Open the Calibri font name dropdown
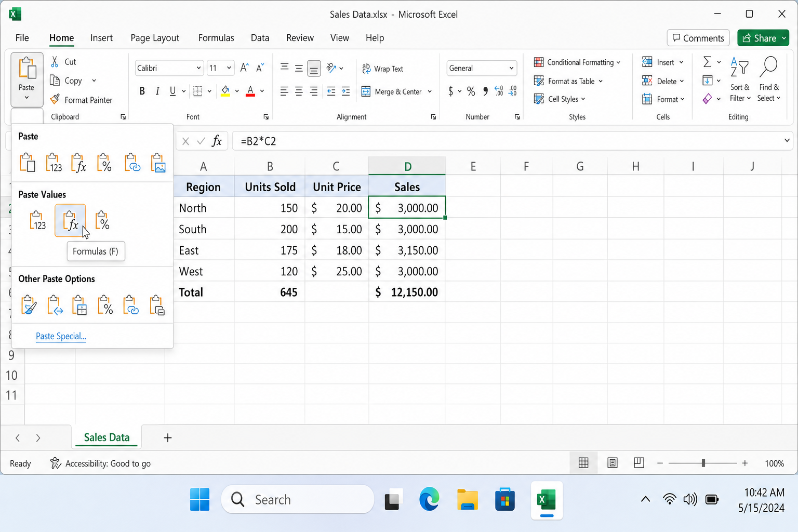 [198, 68]
